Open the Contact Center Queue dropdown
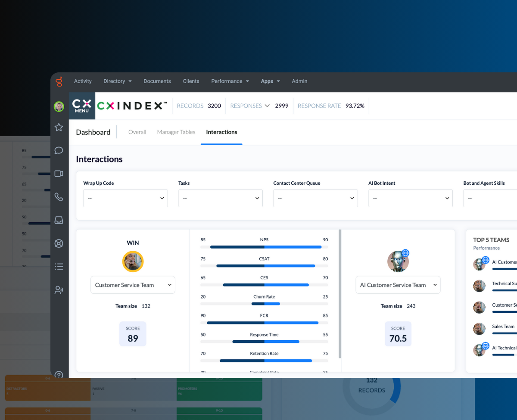Viewport: 517px width, 420px height. [315, 198]
